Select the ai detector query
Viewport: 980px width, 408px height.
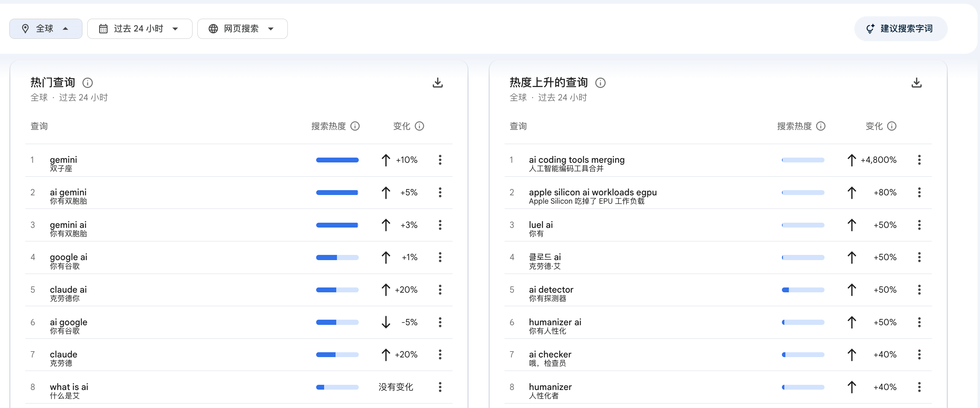point(551,290)
